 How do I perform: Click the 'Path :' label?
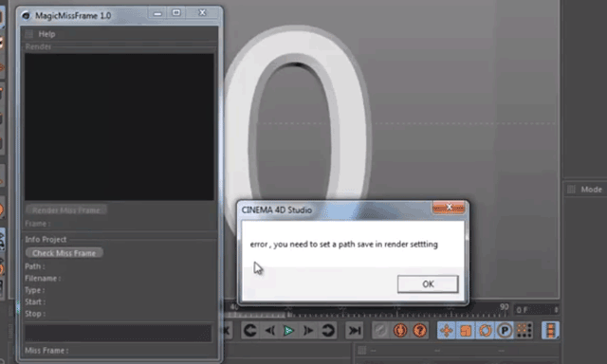35,266
